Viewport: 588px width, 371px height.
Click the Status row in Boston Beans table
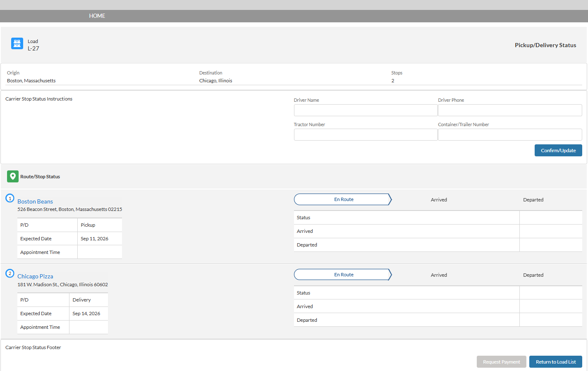[x=438, y=218]
